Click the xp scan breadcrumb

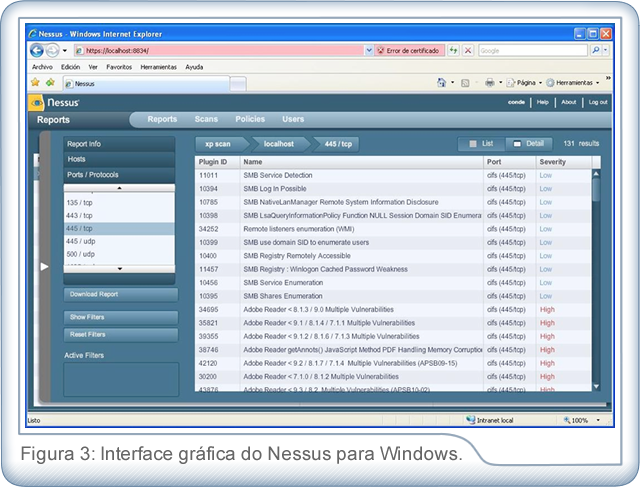(x=220, y=144)
